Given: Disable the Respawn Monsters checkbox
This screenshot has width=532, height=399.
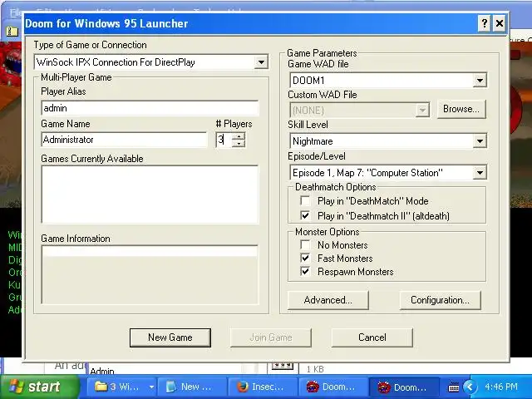Looking at the screenshot, I should coord(305,272).
